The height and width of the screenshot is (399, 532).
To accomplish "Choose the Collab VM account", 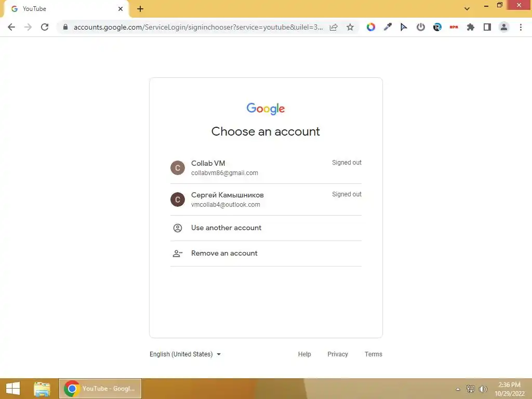I will click(265, 168).
